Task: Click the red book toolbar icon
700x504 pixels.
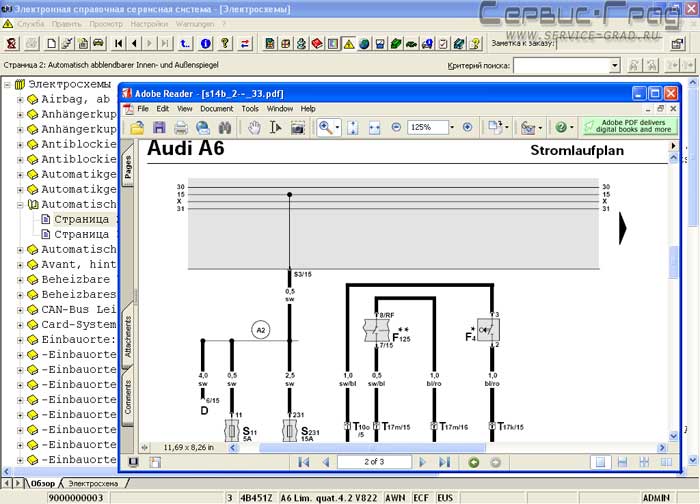Action: [x=317, y=44]
